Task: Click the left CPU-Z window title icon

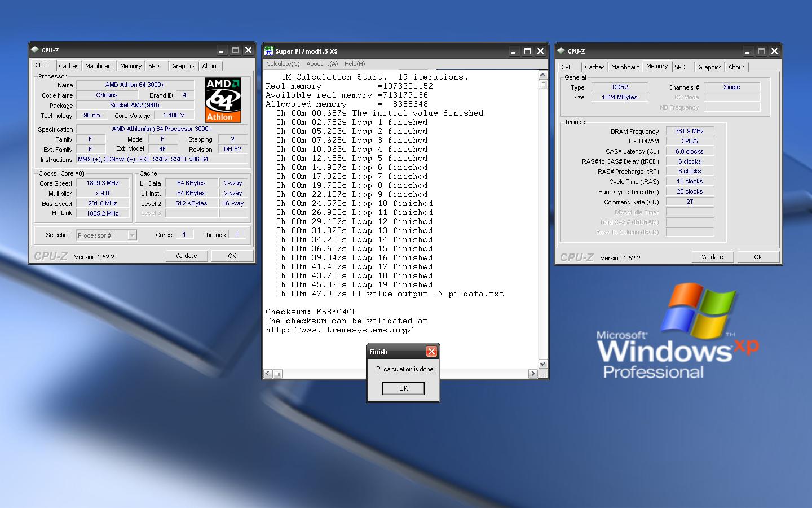Action: (35, 50)
